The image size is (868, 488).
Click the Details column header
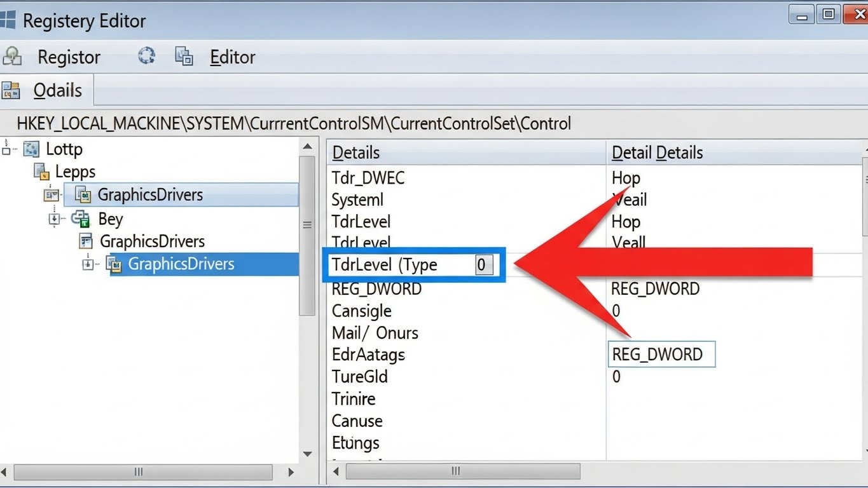[356, 153]
